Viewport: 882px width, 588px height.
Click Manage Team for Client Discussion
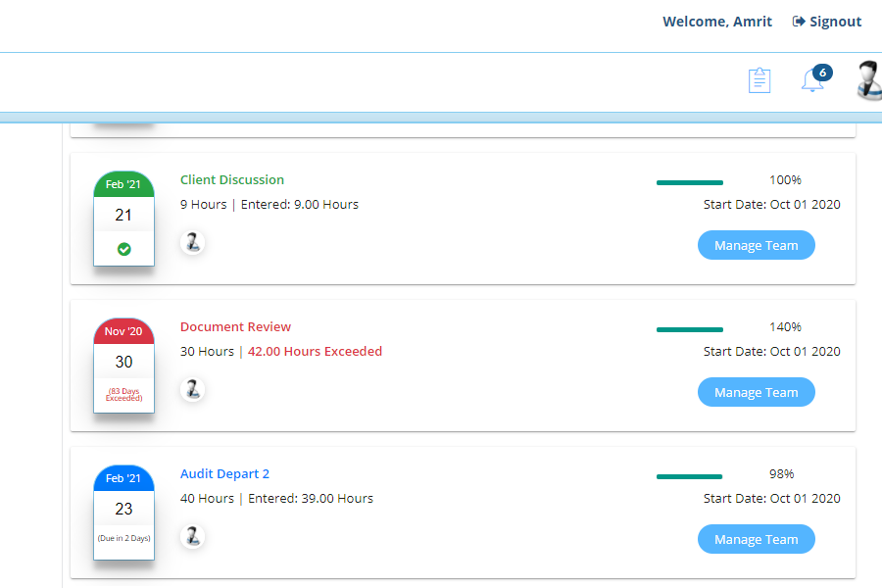pyautogui.click(x=756, y=245)
